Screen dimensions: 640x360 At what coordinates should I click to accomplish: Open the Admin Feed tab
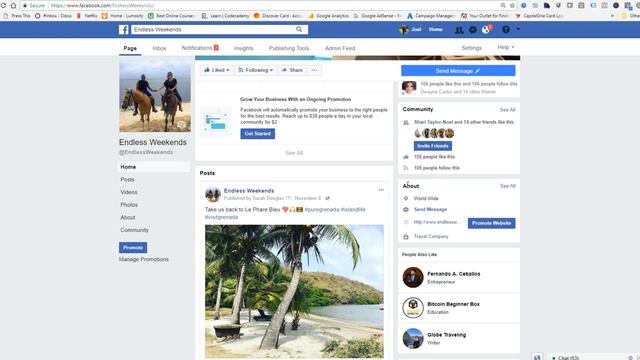(x=340, y=48)
